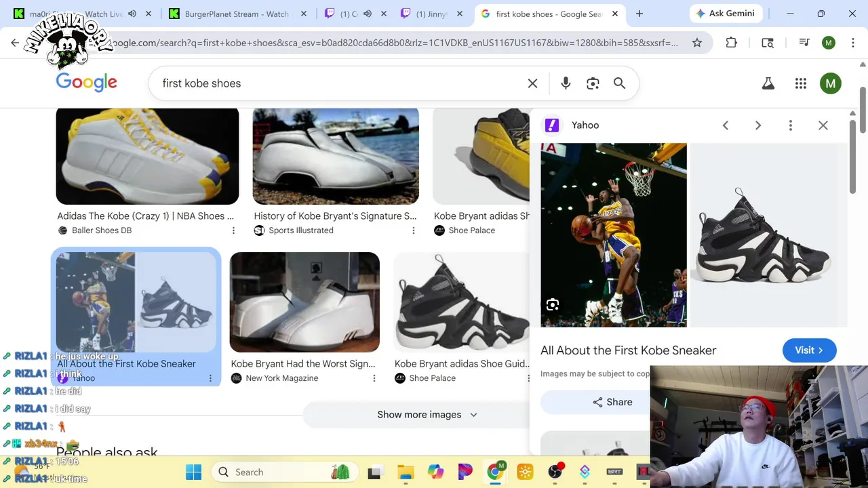
Task: Click the Yahoo source name in preview header
Action: point(585,125)
